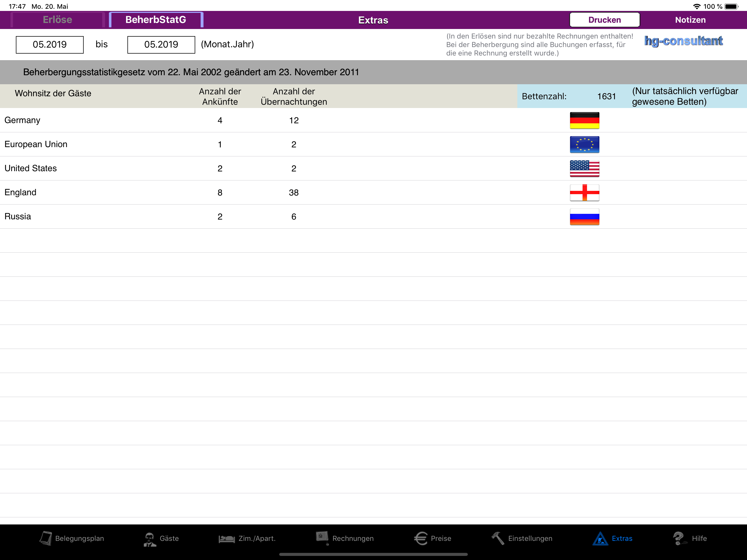Select the Extras warning-sign icon
This screenshot has height=560, width=747.
[x=600, y=538]
